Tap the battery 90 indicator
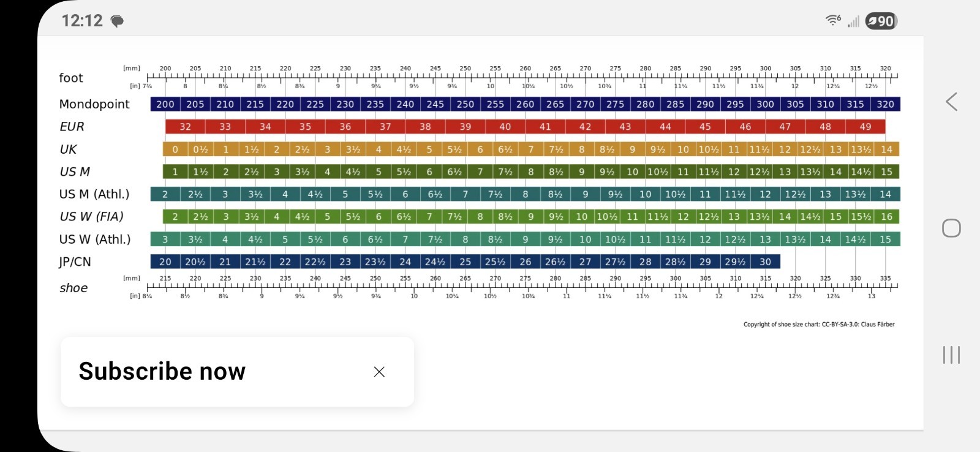The height and width of the screenshot is (452, 980). coord(881,21)
